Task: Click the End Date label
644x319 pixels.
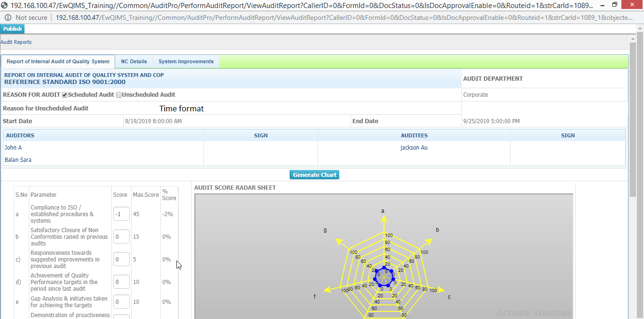Action: point(365,121)
